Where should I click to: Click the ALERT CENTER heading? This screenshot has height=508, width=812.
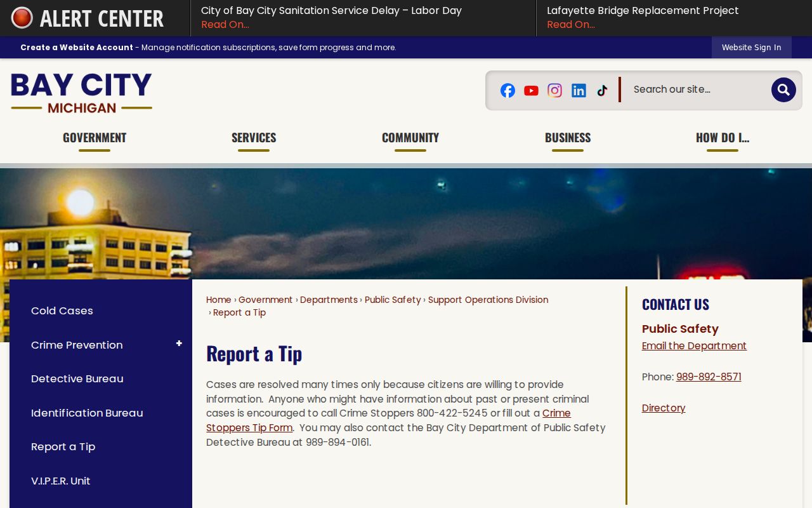pyautogui.click(x=101, y=18)
